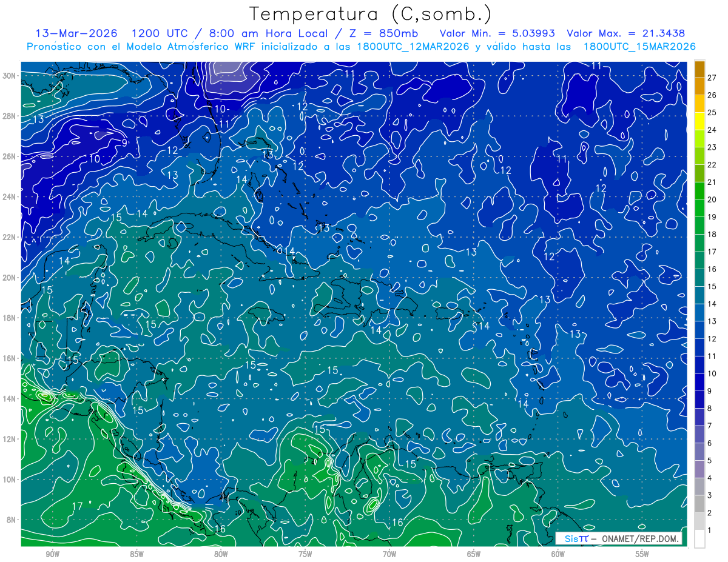
Task: Click the 28N latitude axis label
Action: tap(9, 116)
